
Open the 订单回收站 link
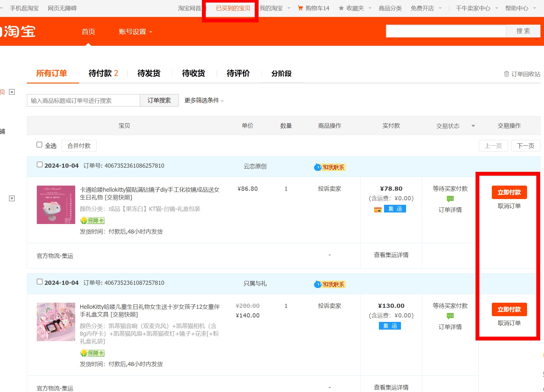[x=522, y=74]
